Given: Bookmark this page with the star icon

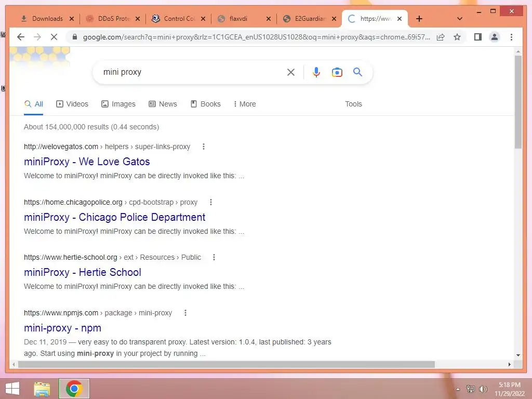Looking at the screenshot, I should (457, 37).
